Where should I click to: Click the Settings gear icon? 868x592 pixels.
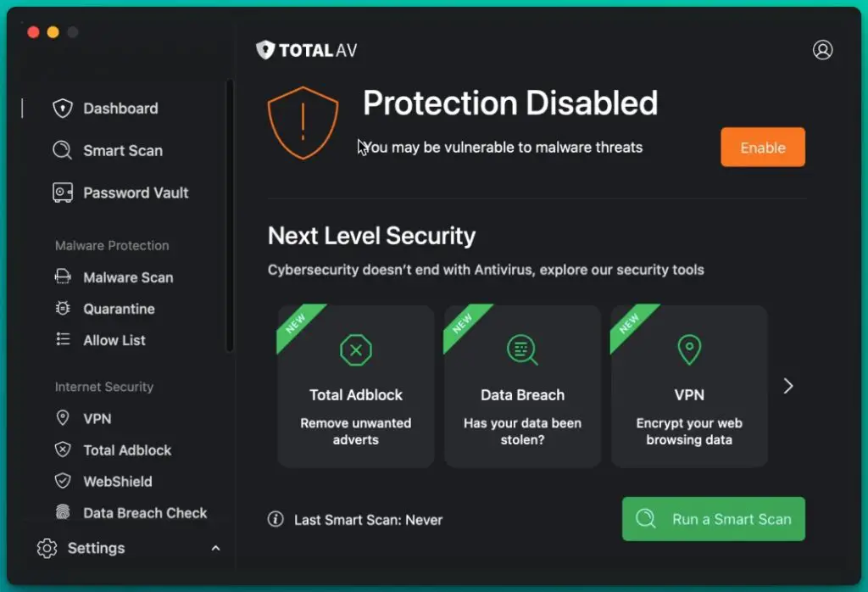[x=47, y=548]
